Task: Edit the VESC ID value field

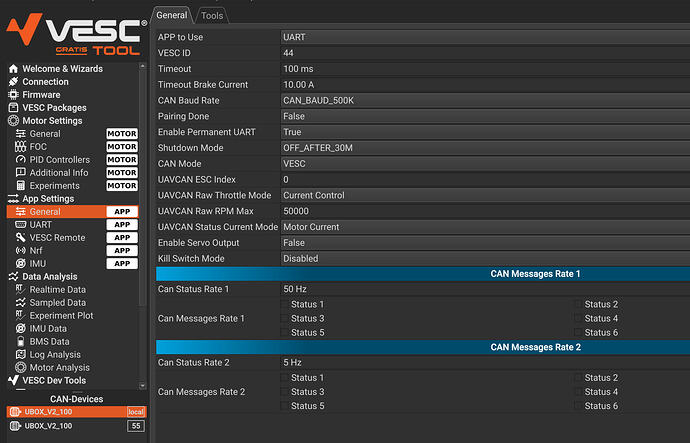Action: click(485, 53)
